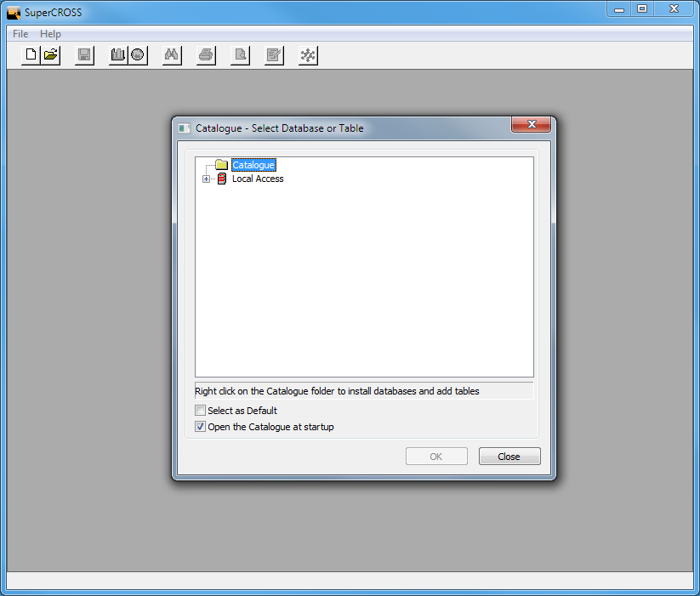Screen dimensions: 700x596
Task: Click the notepad with pencil icon
Action: pyautogui.click(x=274, y=55)
